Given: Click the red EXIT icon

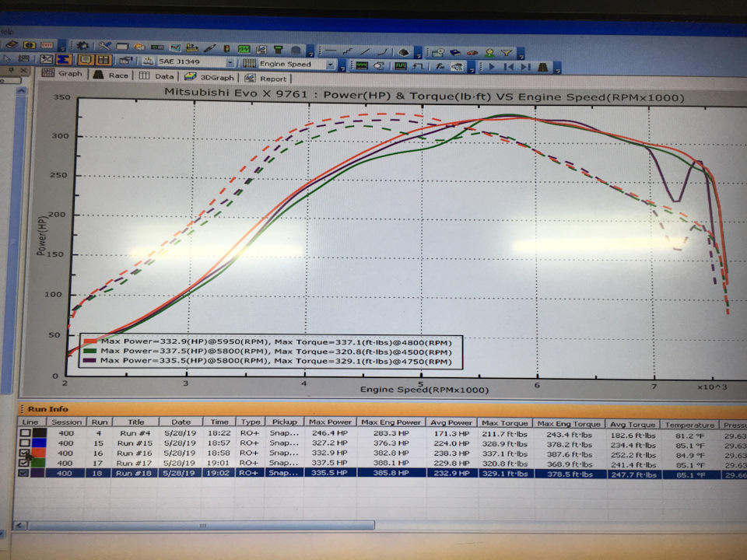Looking at the screenshot, I should pos(47,45).
